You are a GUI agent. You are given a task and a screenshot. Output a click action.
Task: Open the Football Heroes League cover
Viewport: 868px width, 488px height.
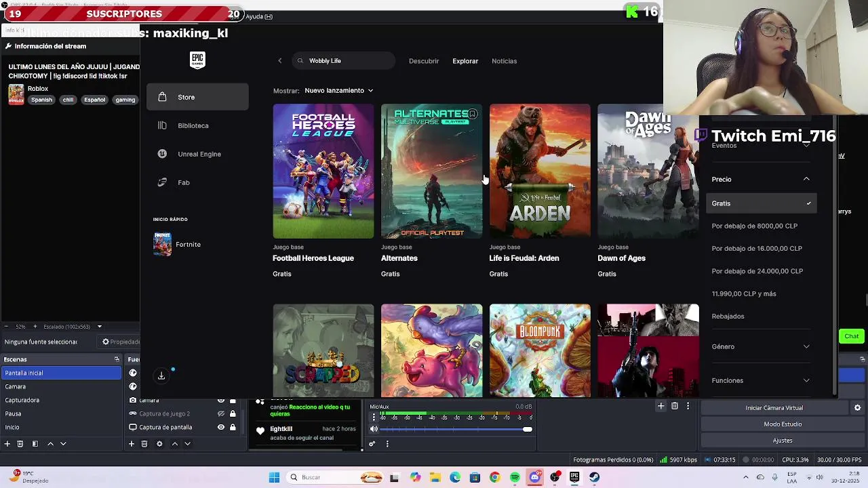click(323, 171)
